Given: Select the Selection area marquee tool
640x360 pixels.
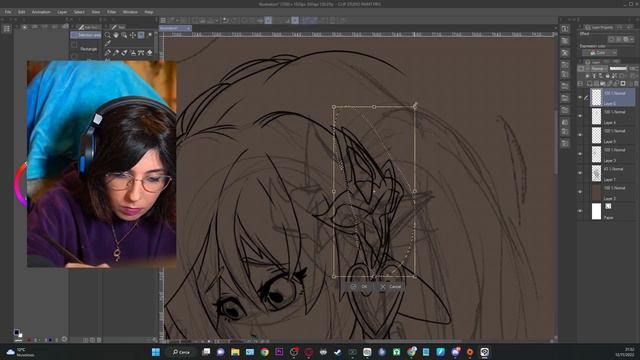Looking at the screenshot, I should (141, 36).
